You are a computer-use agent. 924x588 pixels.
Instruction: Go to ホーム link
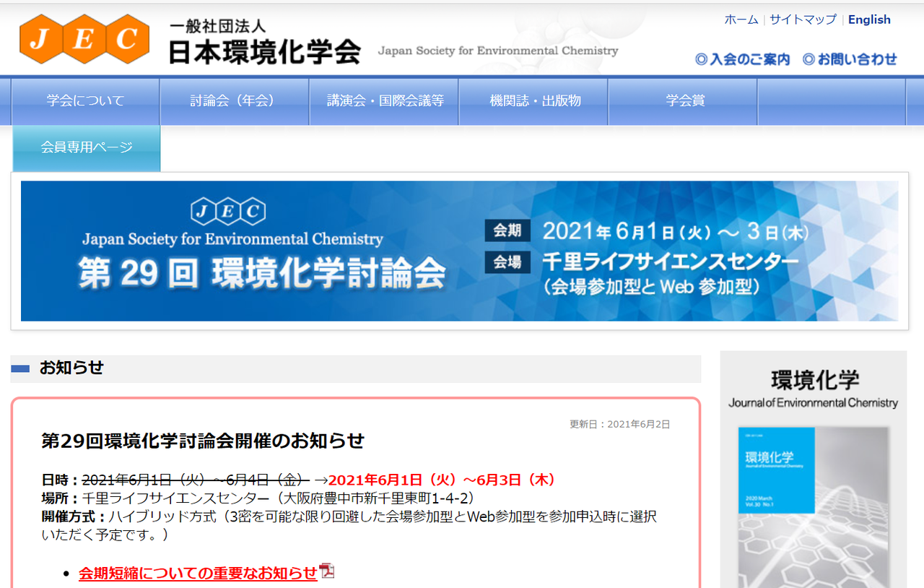coord(741,20)
